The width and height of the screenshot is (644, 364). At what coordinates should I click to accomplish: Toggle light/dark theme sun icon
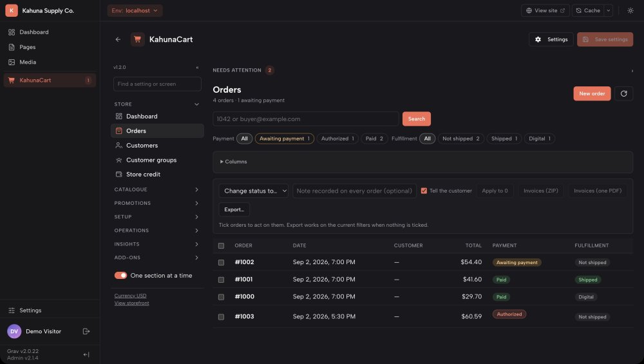[630, 11]
